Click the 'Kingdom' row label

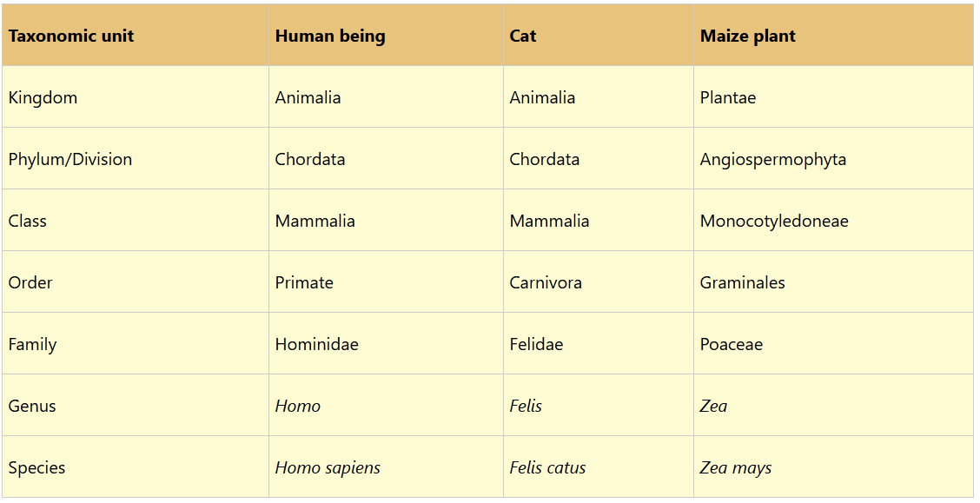(x=43, y=98)
